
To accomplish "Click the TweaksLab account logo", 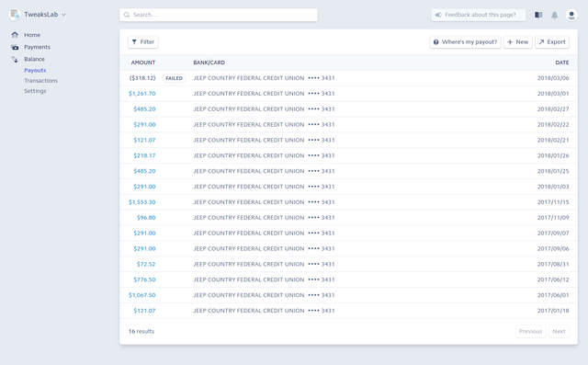I will pos(15,15).
